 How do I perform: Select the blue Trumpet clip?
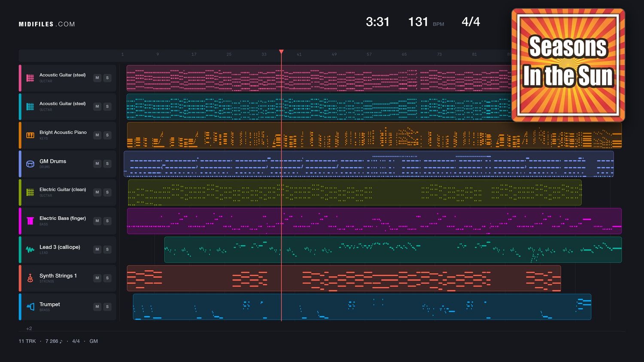[362, 307]
